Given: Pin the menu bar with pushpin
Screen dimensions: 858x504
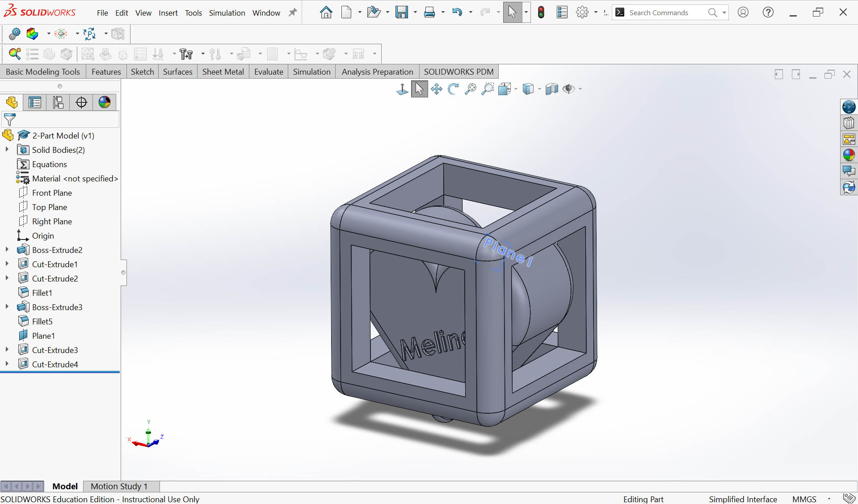Looking at the screenshot, I should click(293, 13).
